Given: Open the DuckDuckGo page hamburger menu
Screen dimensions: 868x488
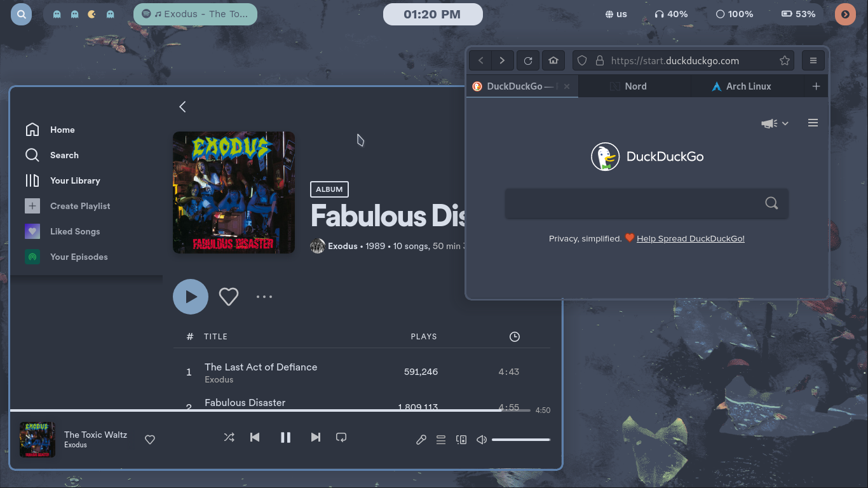Looking at the screenshot, I should pos(813,123).
